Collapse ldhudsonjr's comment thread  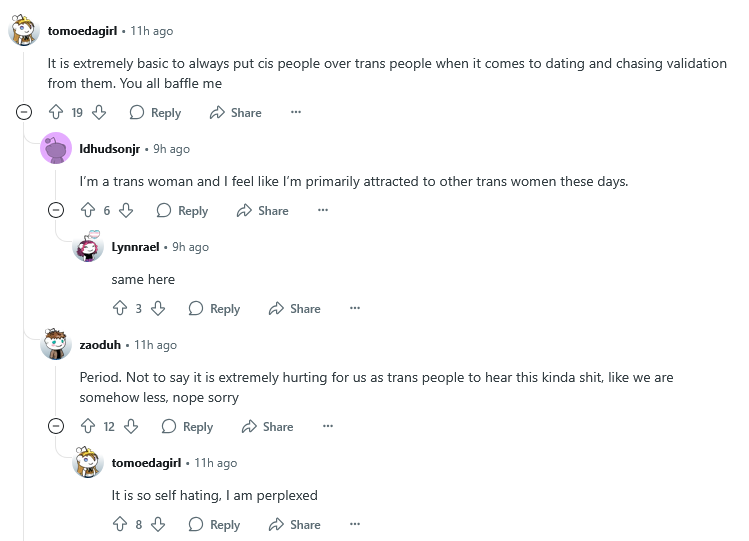pos(57,211)
